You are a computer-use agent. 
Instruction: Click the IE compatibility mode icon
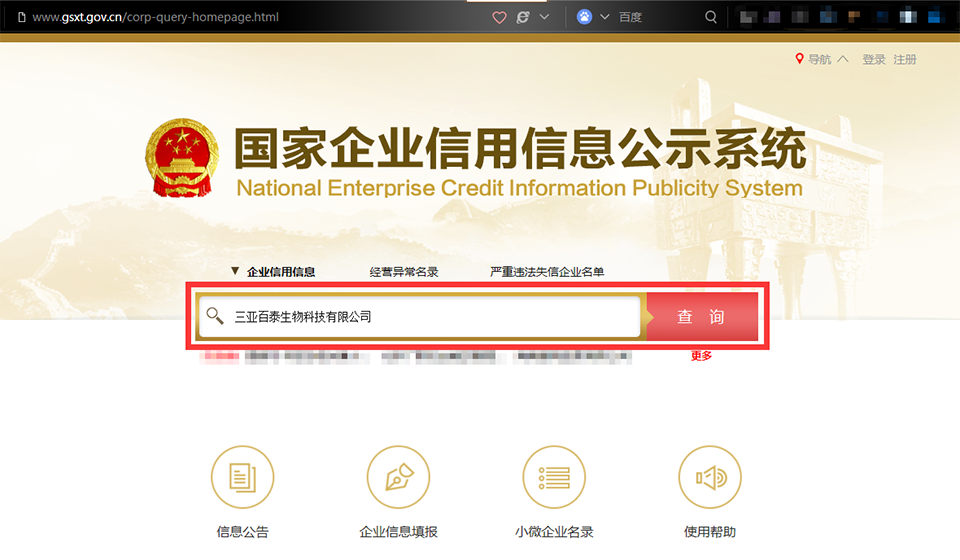tap(523, 17)
